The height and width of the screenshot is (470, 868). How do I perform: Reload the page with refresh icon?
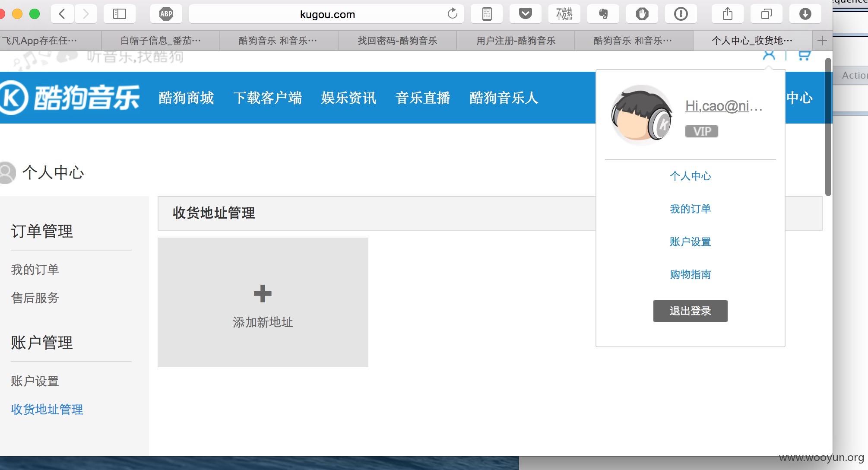click(x=452, y=14)
